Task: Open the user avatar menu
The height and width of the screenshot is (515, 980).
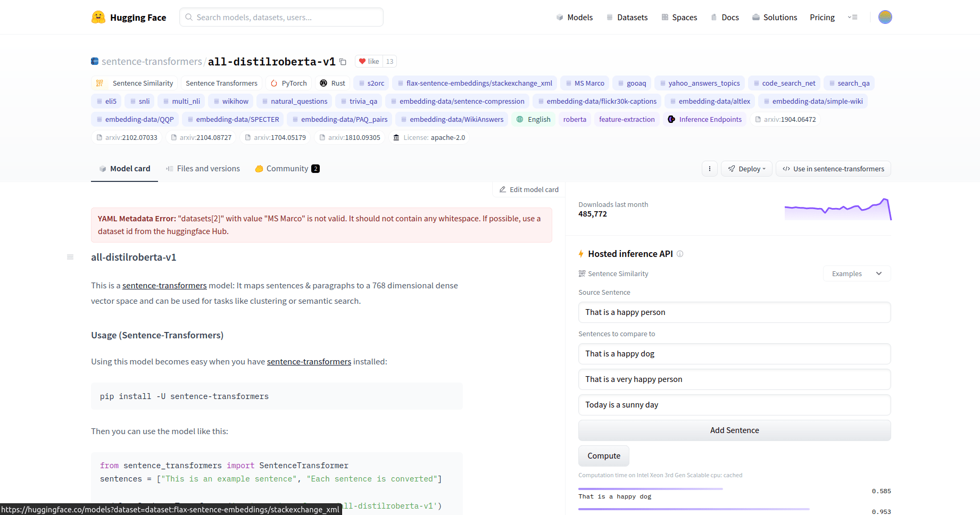Action: coord(885,18)
